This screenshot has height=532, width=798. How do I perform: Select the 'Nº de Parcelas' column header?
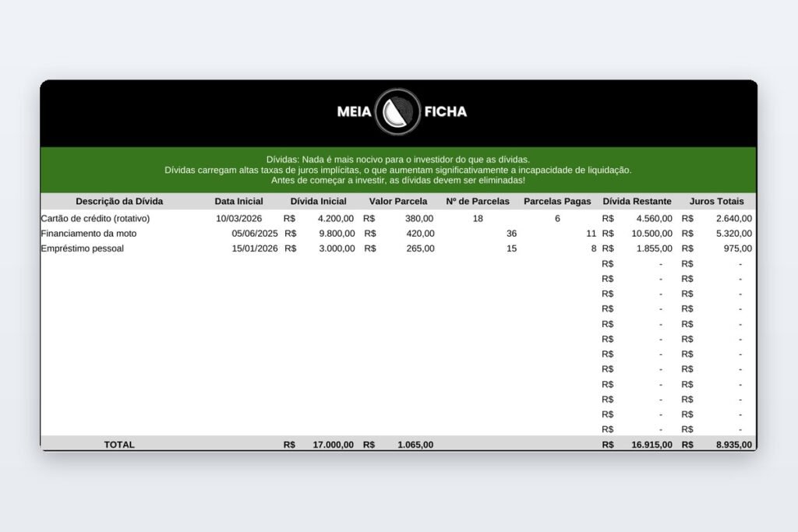pyautogui.click(x=478, y=202)
